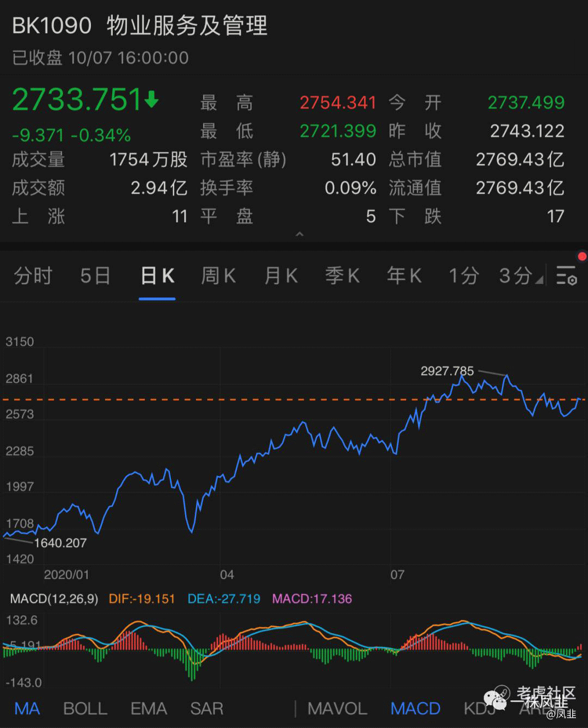This screenshot has height=728, width=588.
Task: Select the MA overlay indicator
Action: [27, 708]
